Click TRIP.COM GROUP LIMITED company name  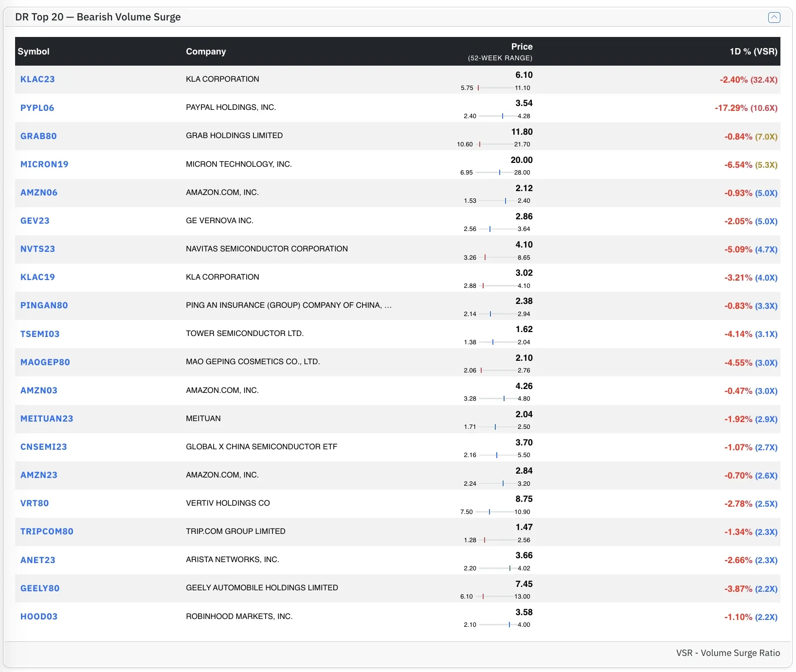pos(235,531)
